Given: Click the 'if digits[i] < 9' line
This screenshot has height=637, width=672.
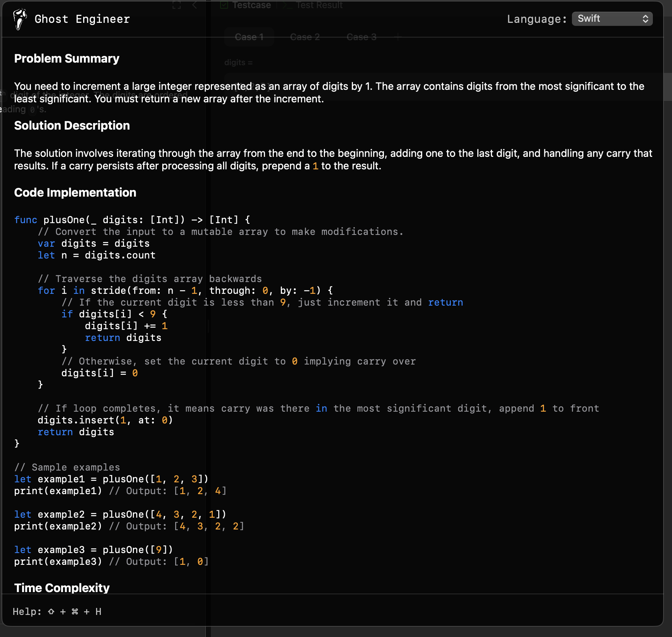Looking at the screenshot, I should pyautogui.click(x=114, y=314).
